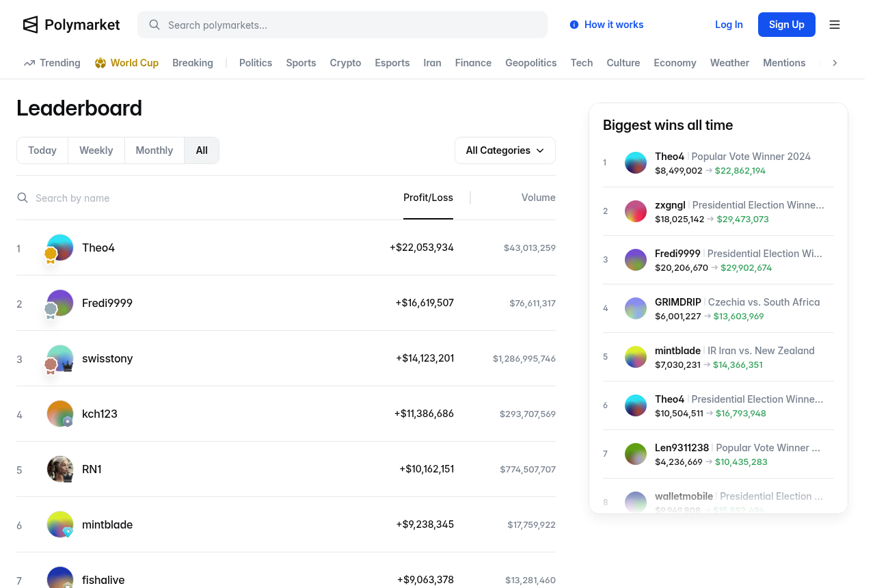Open the Politics category
This screenshot has height=588, width=875.
click(x=256, y=63)
